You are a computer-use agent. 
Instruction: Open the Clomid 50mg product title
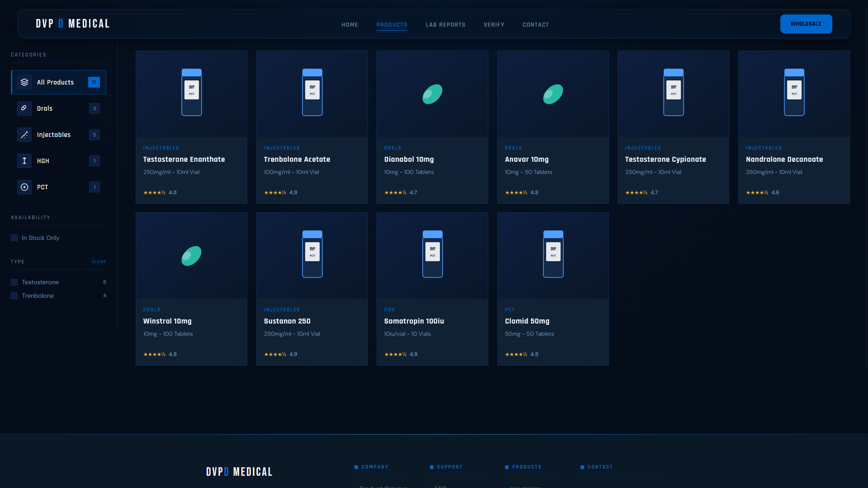527,321
